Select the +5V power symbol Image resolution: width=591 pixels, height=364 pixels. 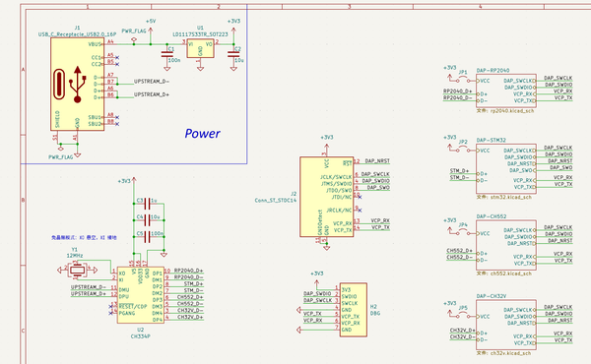151,30
